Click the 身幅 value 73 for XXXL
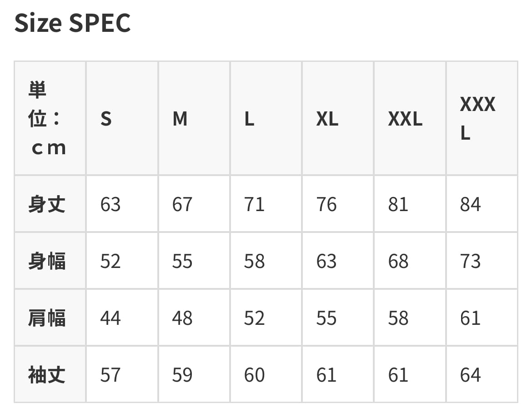 (x=470, y=261)
